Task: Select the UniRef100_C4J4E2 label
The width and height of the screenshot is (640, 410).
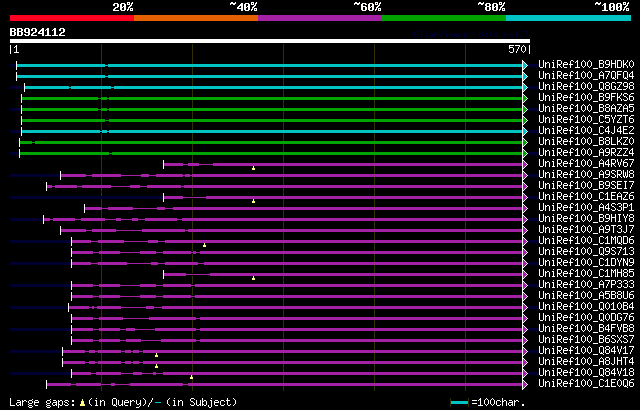Action: click(x=586, y=131)
